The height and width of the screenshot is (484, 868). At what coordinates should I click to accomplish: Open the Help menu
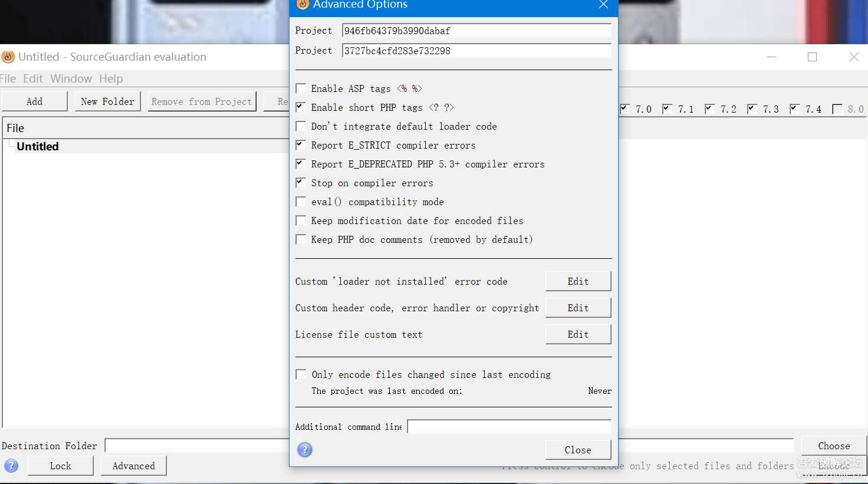(111, 78)
